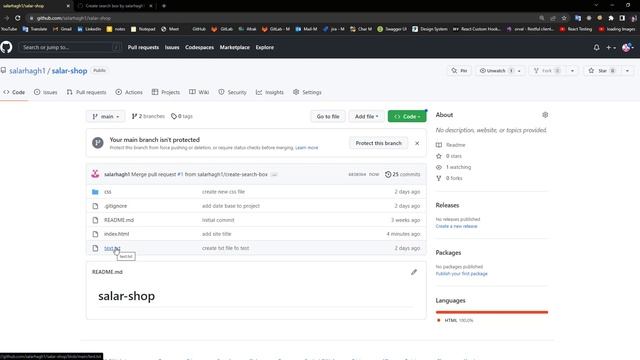The width and height of the screenshot is (640, 360).
Task: Expand the Fork dropdown arrow
Action: (572, 71)
